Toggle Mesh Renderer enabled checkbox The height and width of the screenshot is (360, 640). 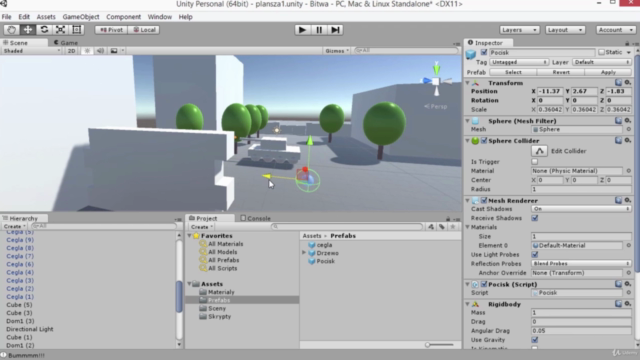[484, 200]
